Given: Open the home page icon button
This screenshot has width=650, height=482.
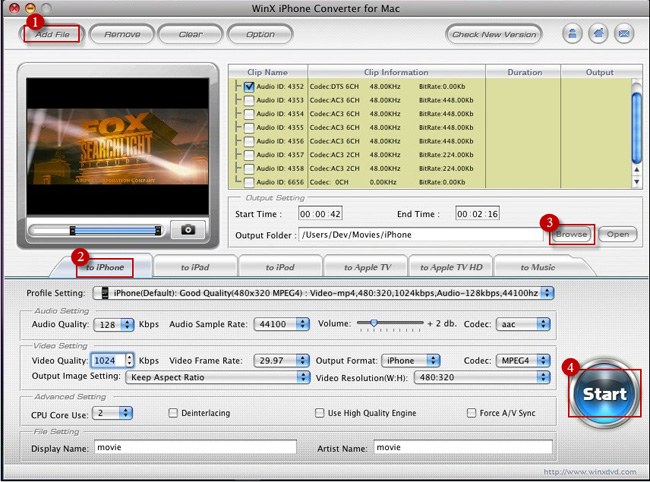Looking at the screenshot, I should (598, 34).
